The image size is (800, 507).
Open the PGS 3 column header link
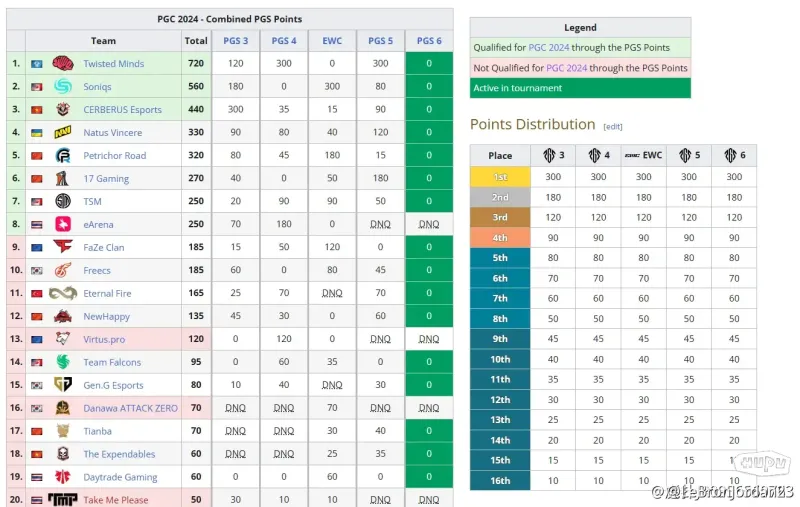tap(235, 41)
